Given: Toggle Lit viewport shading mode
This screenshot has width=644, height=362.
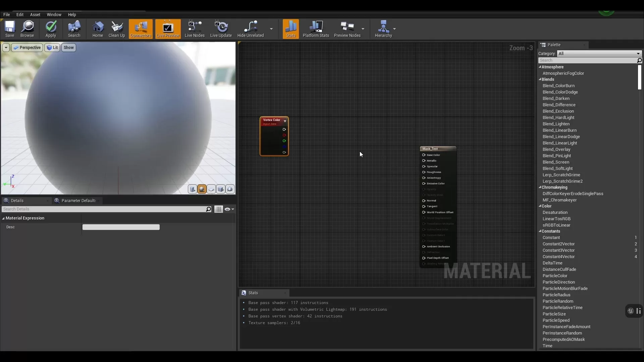Looking at the screenshot, I should [52, 48].
